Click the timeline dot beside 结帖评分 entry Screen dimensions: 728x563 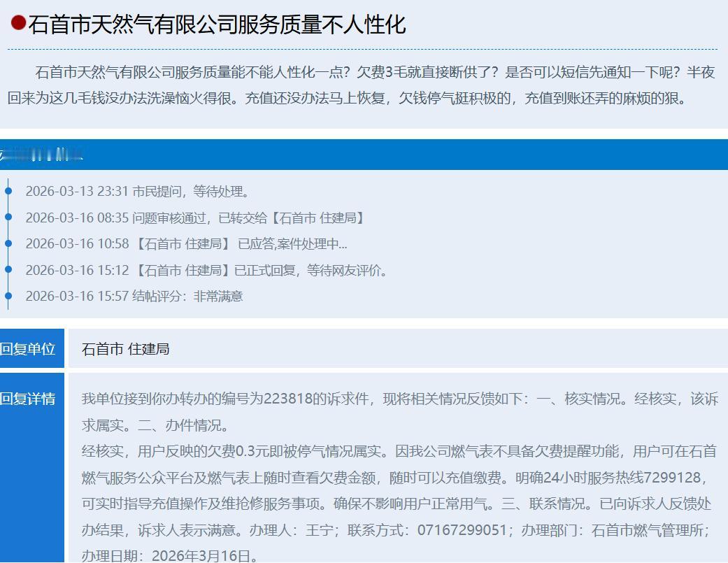click(8, 296)
